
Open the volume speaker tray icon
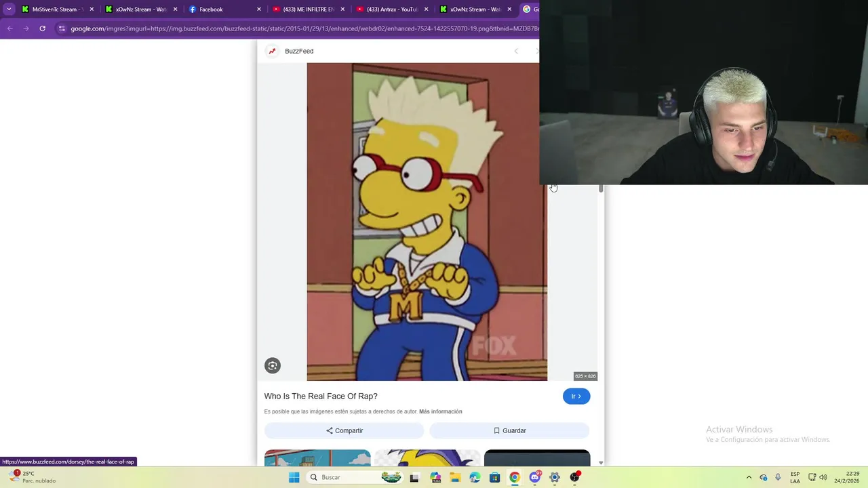823,477
